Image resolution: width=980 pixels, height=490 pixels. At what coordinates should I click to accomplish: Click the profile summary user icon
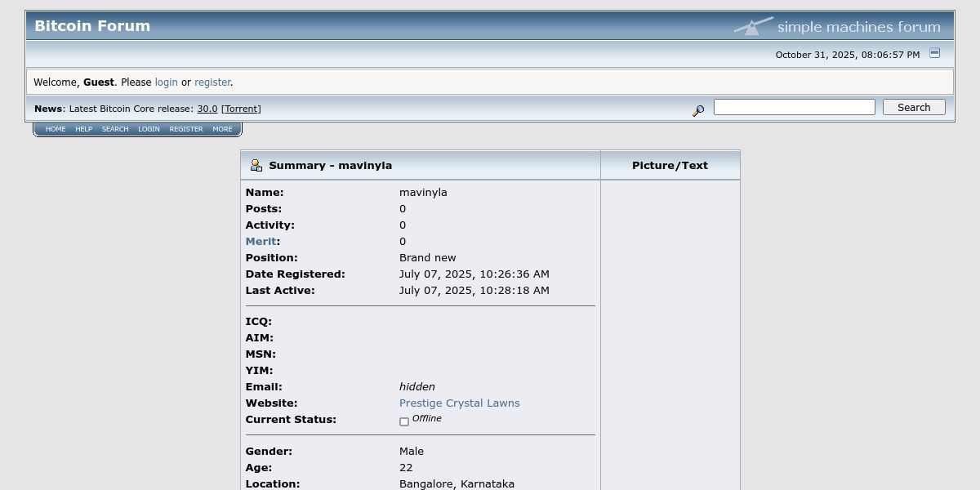256,165
